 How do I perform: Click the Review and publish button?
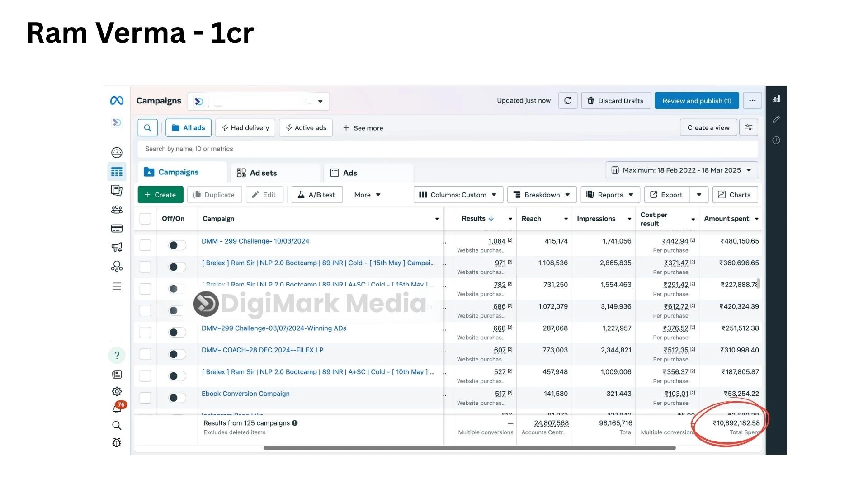click(x=696, y=101)
